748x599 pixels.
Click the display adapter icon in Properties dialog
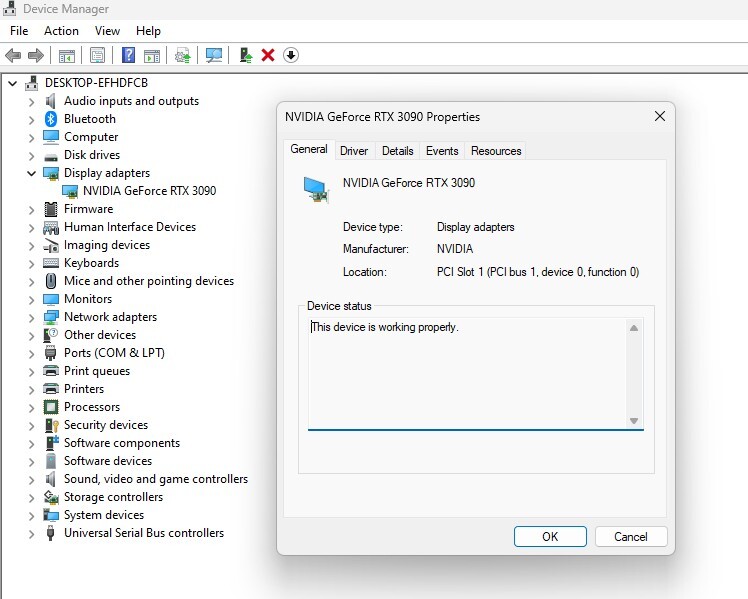[x=316, y=189]
